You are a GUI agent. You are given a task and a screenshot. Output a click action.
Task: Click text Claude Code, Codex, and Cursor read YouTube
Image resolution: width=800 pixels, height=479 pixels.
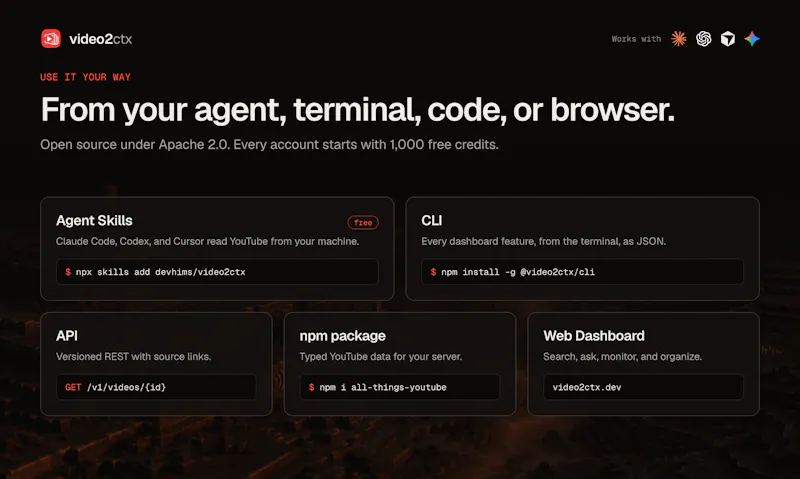click(x=208, y=241)
